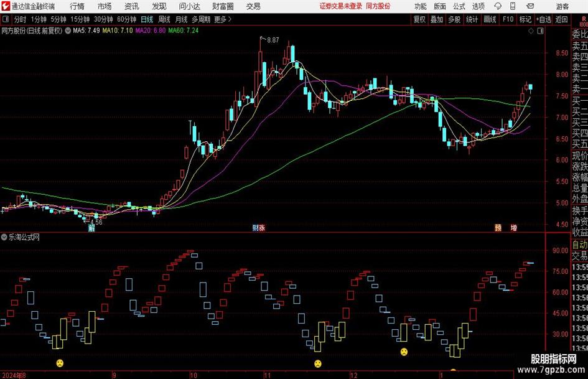Click the 涨 event marker on chart
This screenshot has width=588, height=379.
pos(262,228)
